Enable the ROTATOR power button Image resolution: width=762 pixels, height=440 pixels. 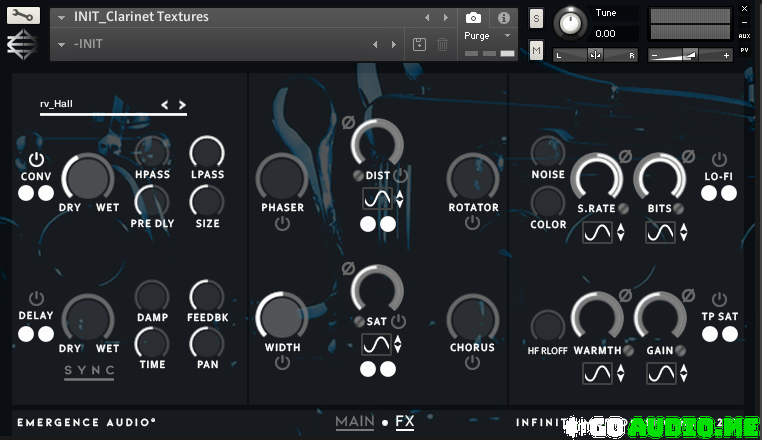click(x=472, y=223)
